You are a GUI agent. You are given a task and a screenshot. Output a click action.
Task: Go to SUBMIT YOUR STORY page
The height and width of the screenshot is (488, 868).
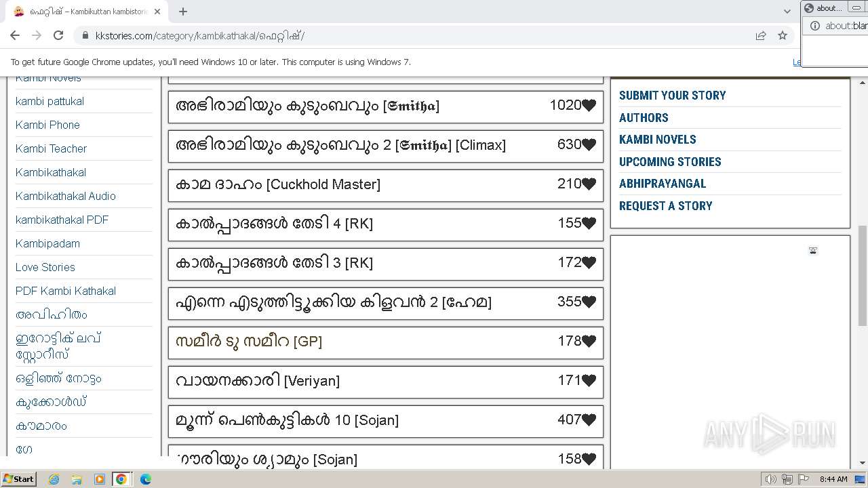pyautogui.click(x=672, y=96)
